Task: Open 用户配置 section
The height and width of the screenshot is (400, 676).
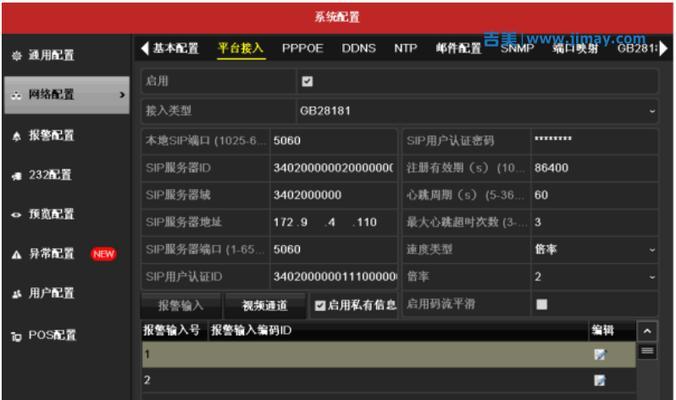Action: coord(51,293)
